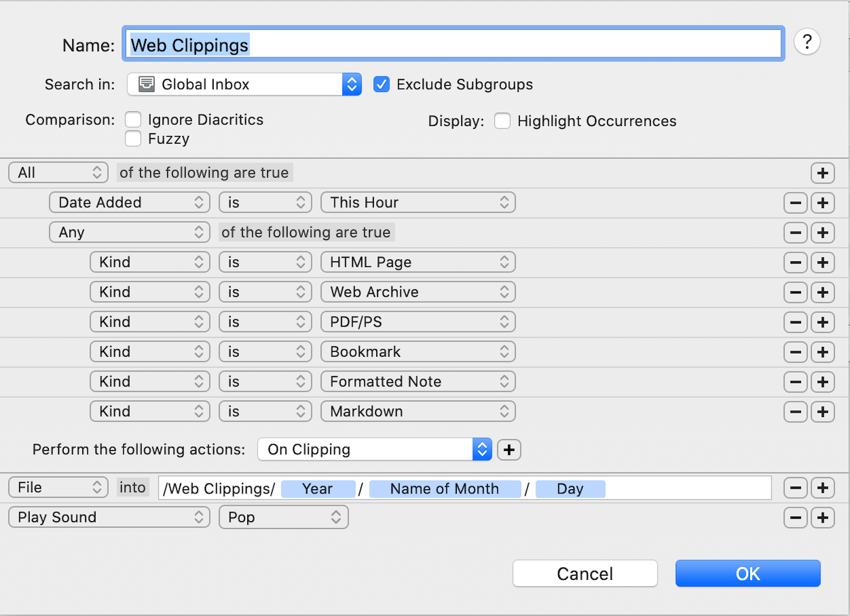This screenshot has width=850, height=616.
Task: Click the Name field containing Web Clippings
Action: coord(453,45)
